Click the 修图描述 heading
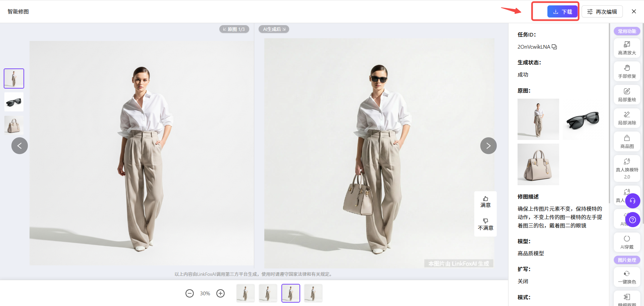The width and height of the screenshot is (644, 306). [x=528, y=197]
